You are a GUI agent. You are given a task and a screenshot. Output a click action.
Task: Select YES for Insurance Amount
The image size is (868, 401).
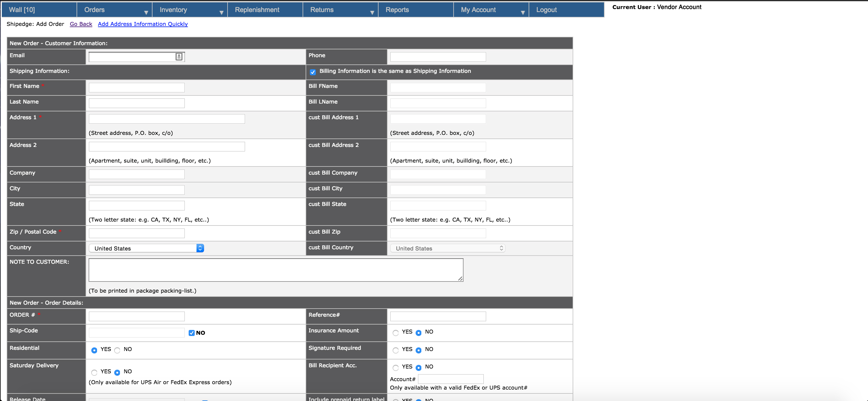click(x=396, y=333)
